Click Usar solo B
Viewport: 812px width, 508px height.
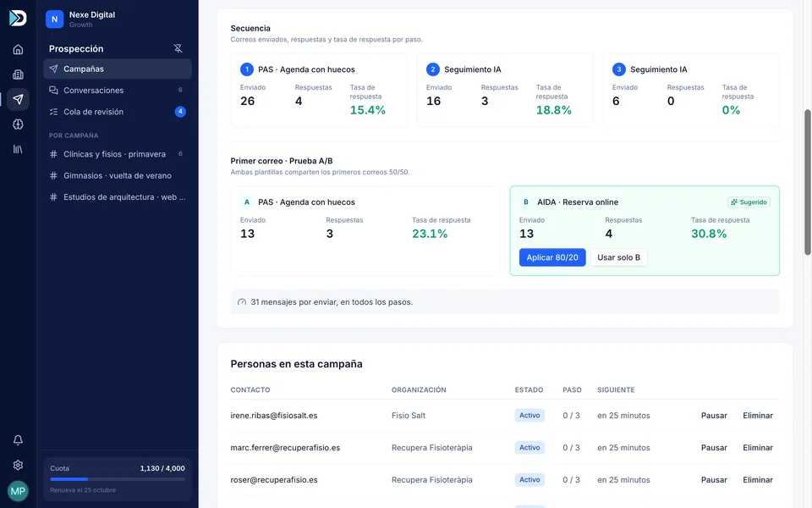619,257
